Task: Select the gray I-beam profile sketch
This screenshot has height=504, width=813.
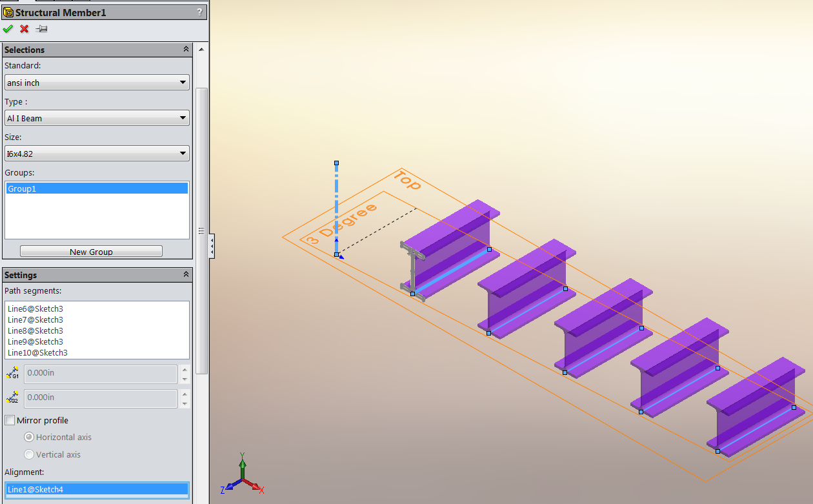Action: coord(412,271)
